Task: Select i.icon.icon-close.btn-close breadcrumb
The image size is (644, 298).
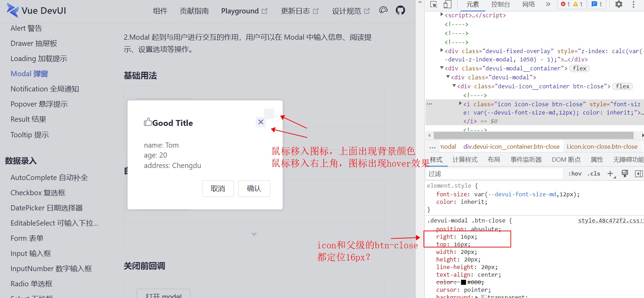Action: (602, 147)
